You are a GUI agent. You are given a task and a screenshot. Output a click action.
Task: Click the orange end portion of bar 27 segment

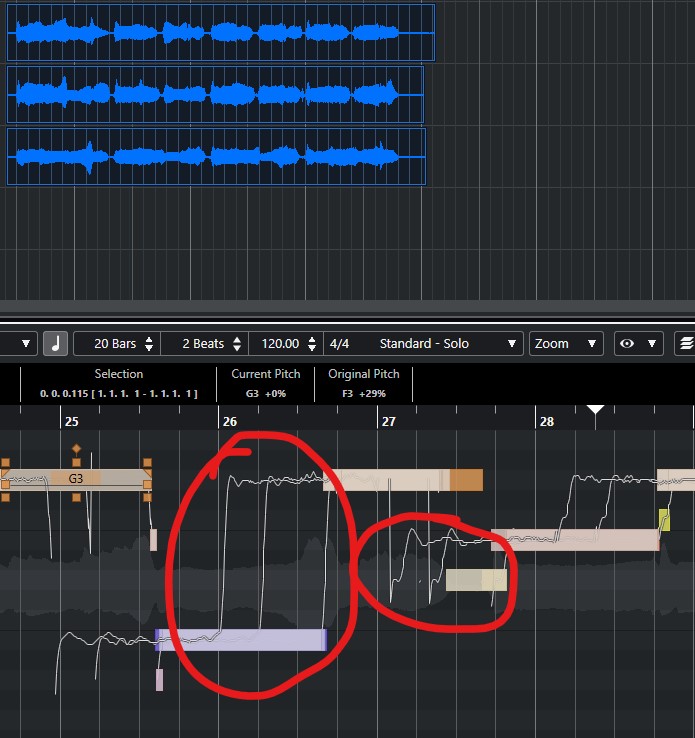pyautogui.click(x=466, y=480)
